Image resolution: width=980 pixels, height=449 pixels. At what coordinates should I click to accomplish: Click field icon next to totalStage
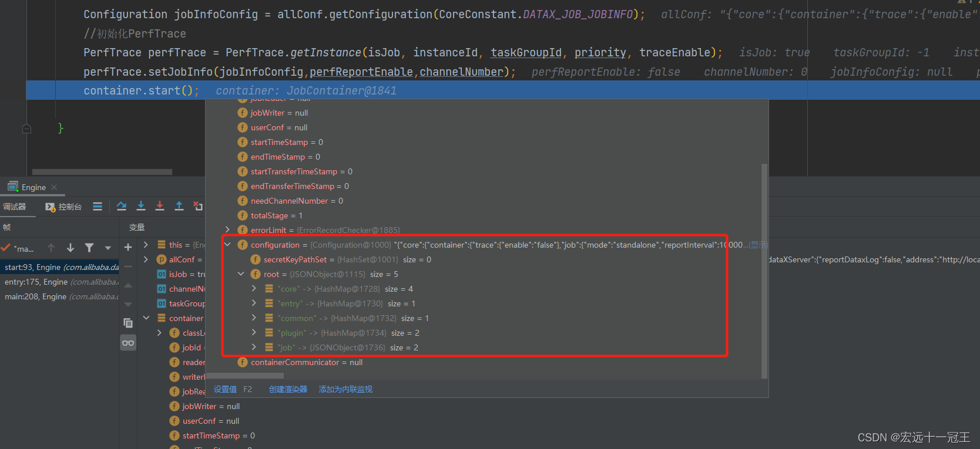click(x=243, y=215)
